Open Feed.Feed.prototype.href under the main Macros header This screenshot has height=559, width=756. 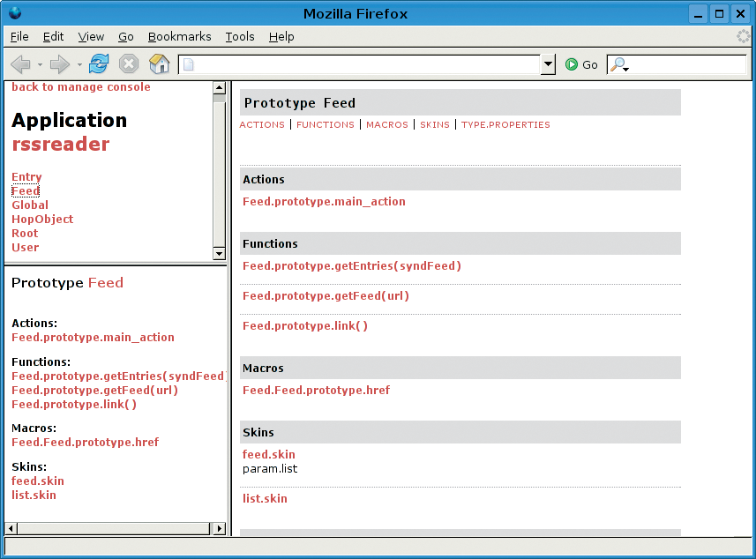[x=317, y=390]
